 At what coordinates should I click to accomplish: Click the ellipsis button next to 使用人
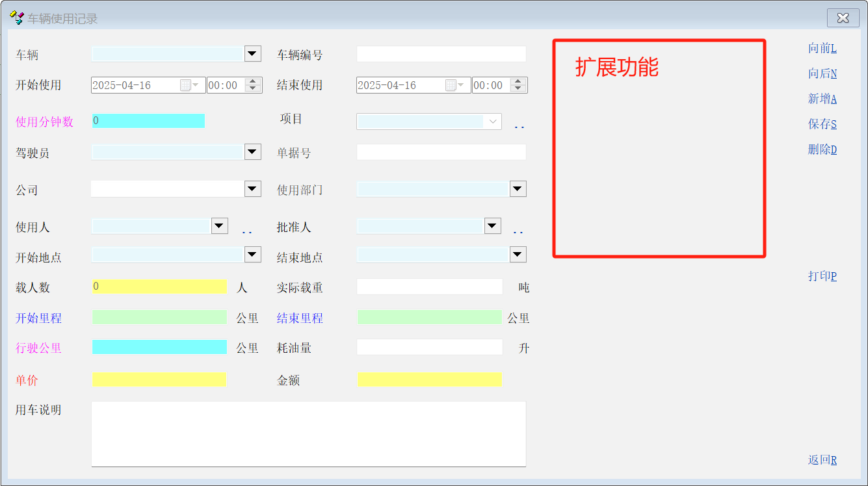[x=247, y=230]
